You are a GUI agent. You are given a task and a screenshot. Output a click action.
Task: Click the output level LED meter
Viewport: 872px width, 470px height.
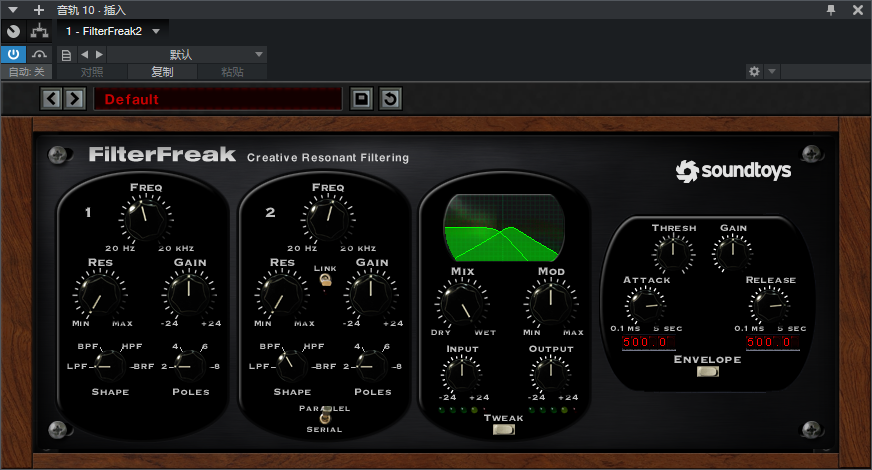pyautogui.click(x=552, y=410)
